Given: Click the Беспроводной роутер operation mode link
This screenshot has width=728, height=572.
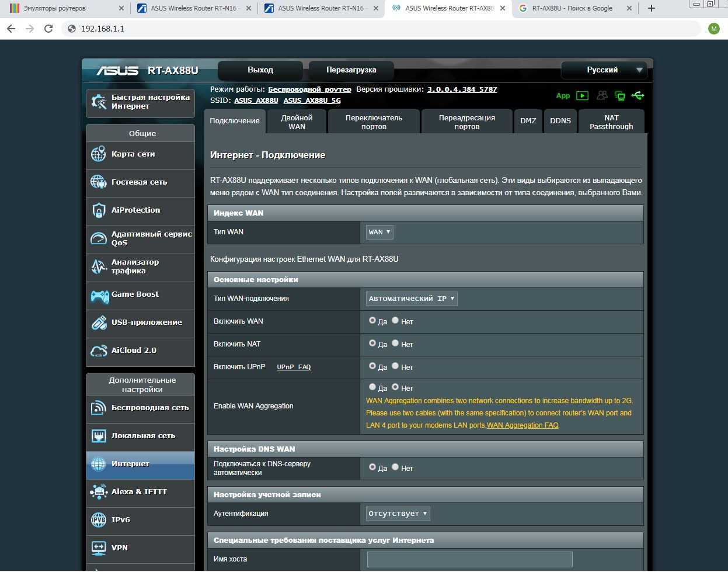Looking at the screenshot, I should click(309, 89).
